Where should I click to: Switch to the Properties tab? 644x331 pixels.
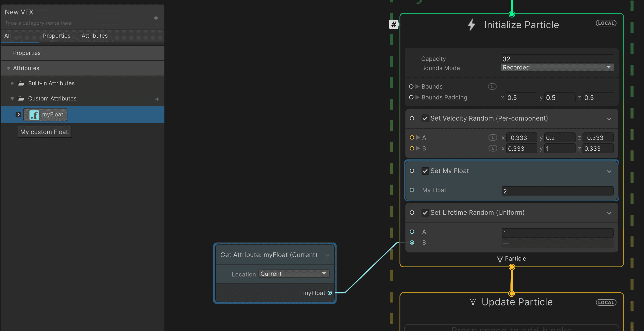pyautogui.click(x=56, y=36)
